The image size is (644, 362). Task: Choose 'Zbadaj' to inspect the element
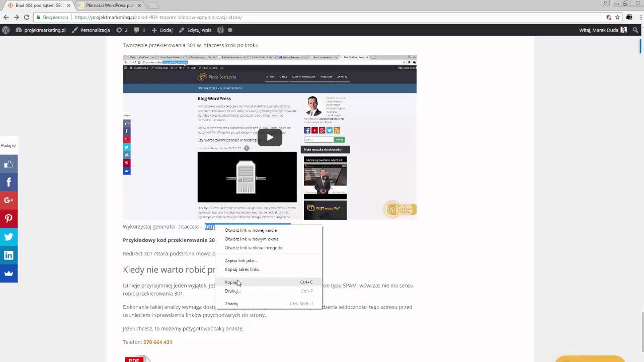point(268,304)
